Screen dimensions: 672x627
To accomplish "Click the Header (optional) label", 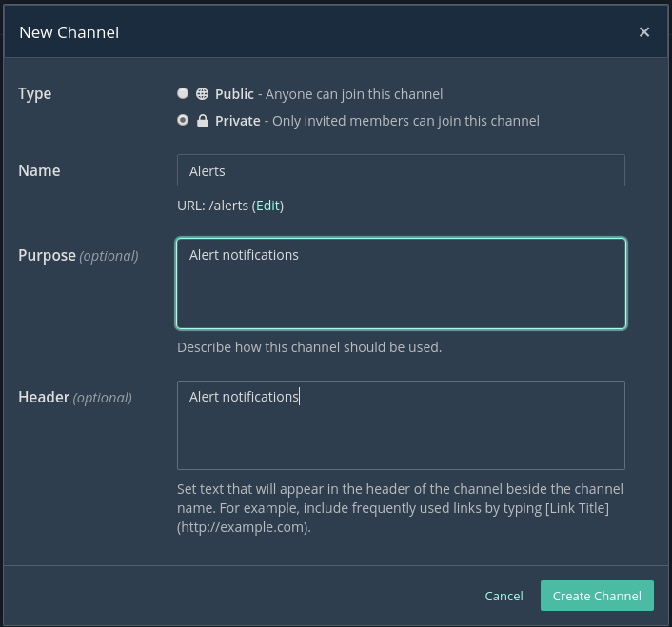I will (75, 397).
